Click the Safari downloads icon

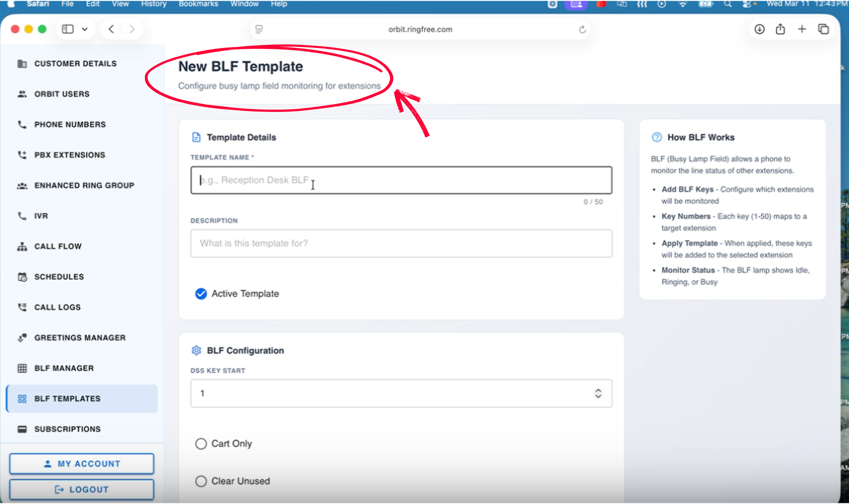pos(759,29)
